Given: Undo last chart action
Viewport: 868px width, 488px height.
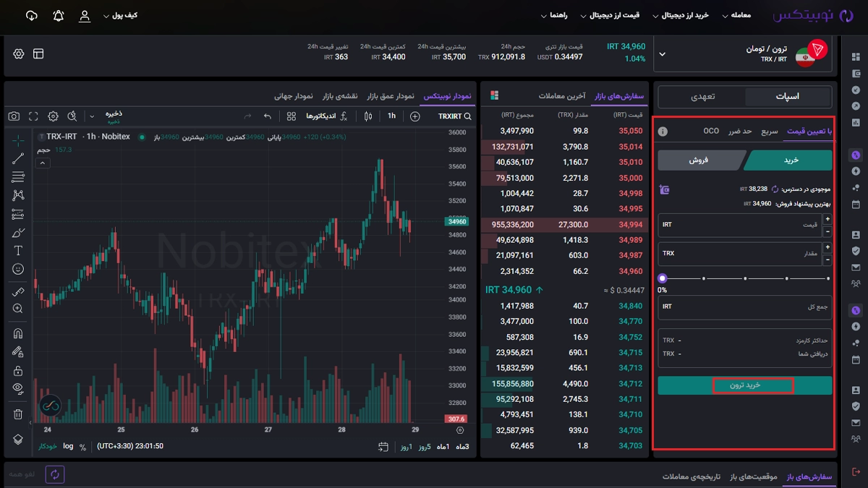Looking at the screenshot, I should (268, 116).
